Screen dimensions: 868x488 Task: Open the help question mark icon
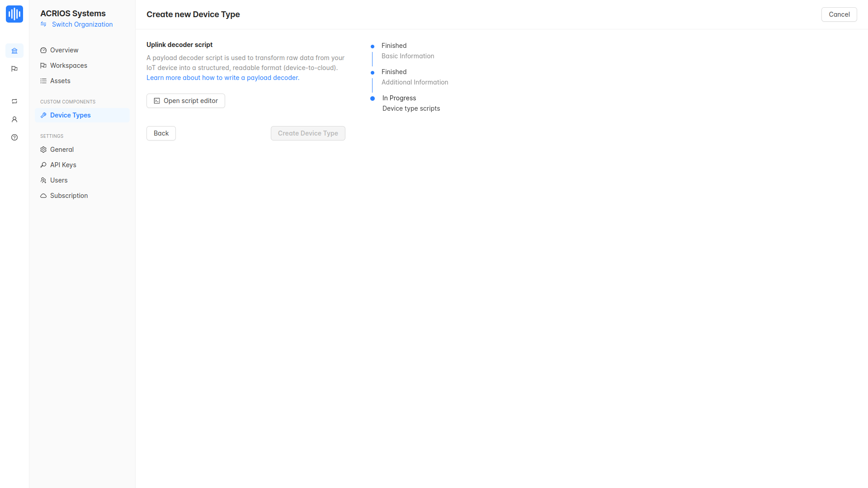click(14, 137)
